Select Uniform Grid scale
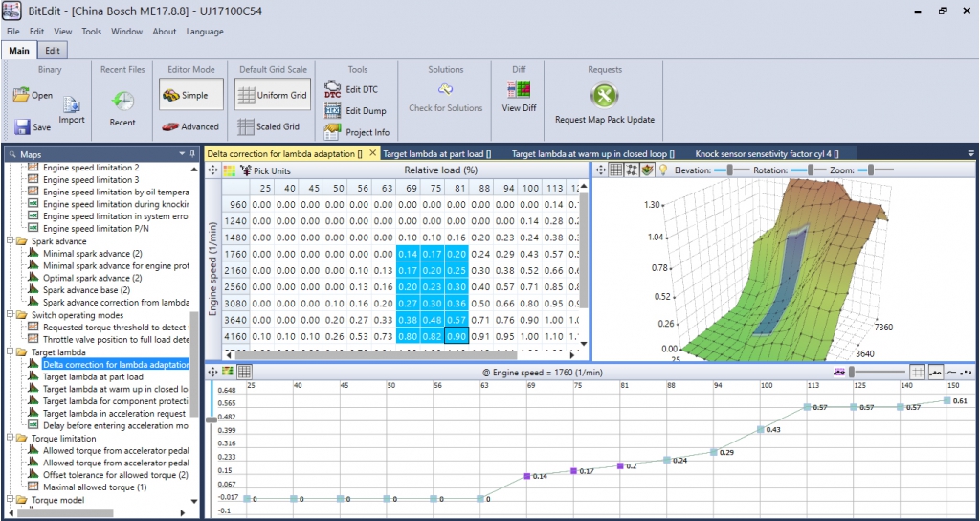 [x=273, y=95]
